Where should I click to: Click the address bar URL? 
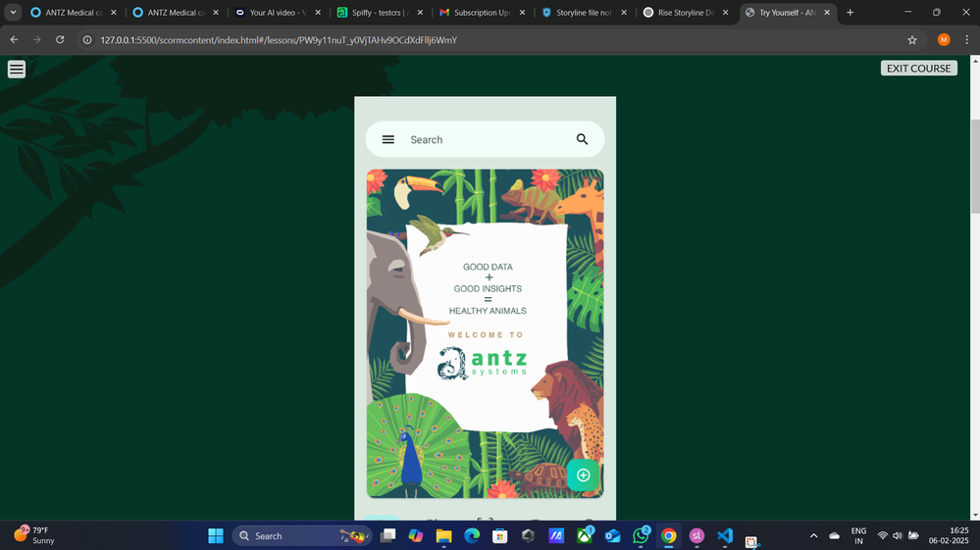coord(279,40)
